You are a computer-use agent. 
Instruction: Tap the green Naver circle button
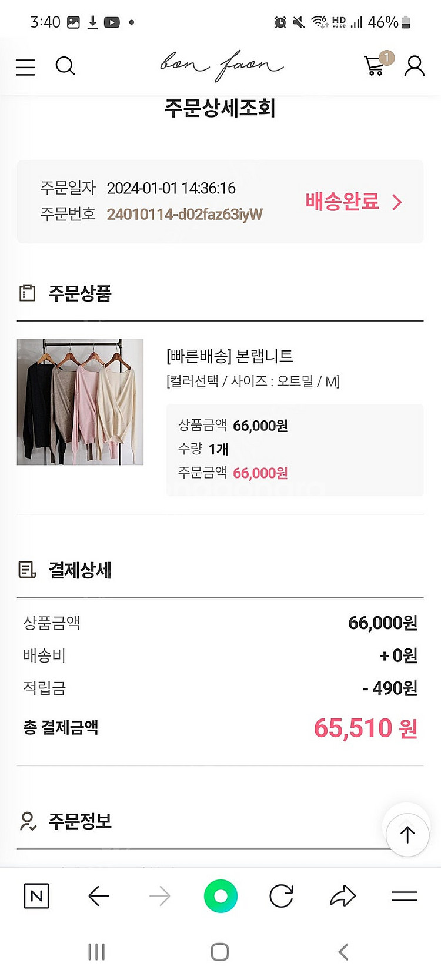click(x=220, y=896)
